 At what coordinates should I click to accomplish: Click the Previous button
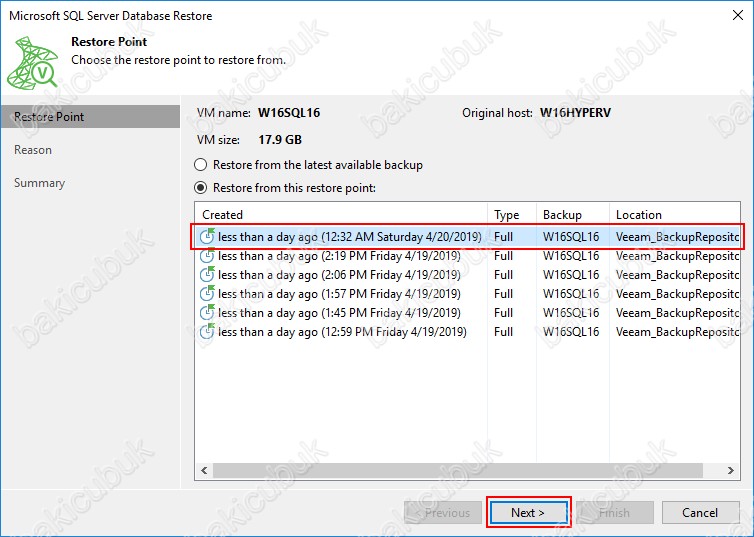click(443, 512)
